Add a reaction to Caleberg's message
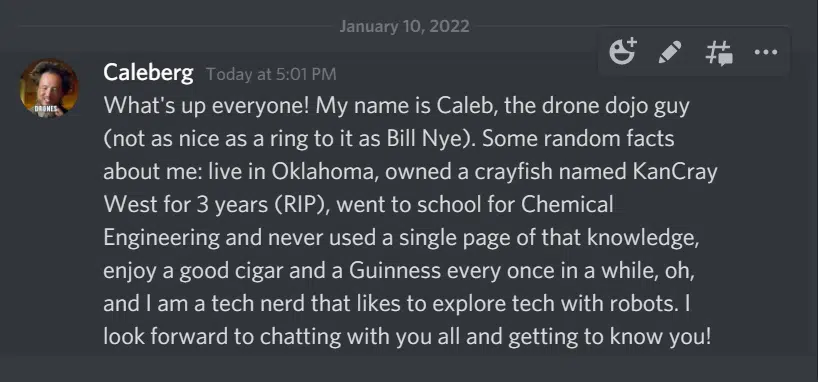Image resolution: width=818 pixels, height=382 pixels. pos(623,52)
